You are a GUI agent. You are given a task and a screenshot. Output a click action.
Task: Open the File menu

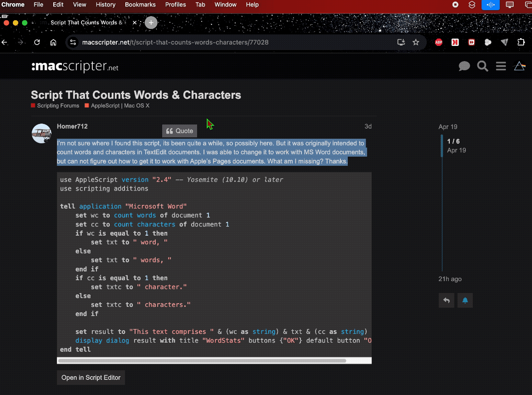click(x=38, y=5)
